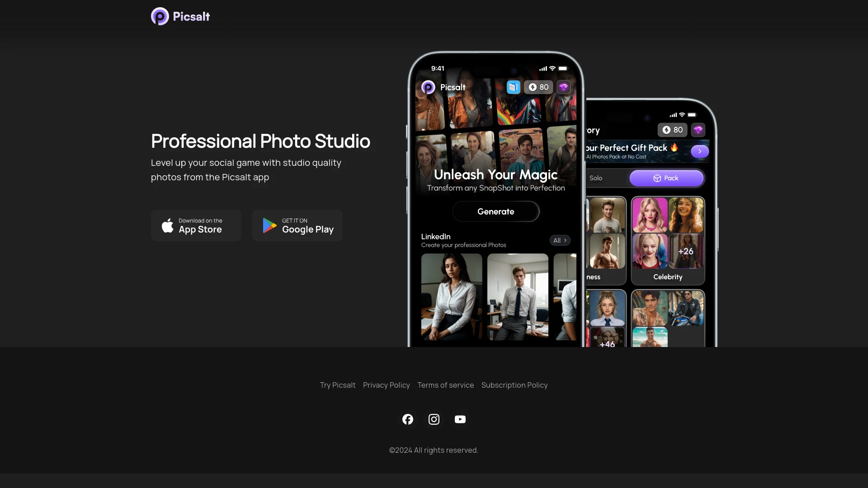Open the Facebook social icon
Screen dimensions: 868x488
coord(407,419)
